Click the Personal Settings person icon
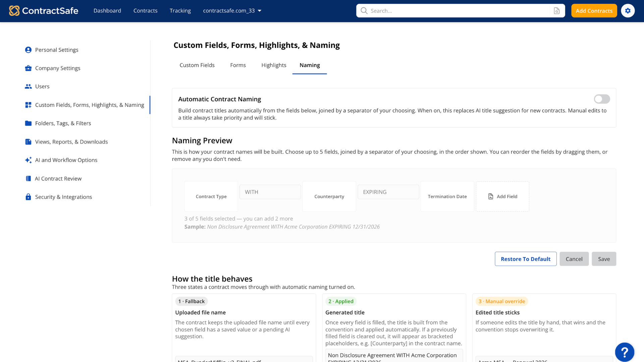This screenshot has width=644, height=362. (28, 50)
